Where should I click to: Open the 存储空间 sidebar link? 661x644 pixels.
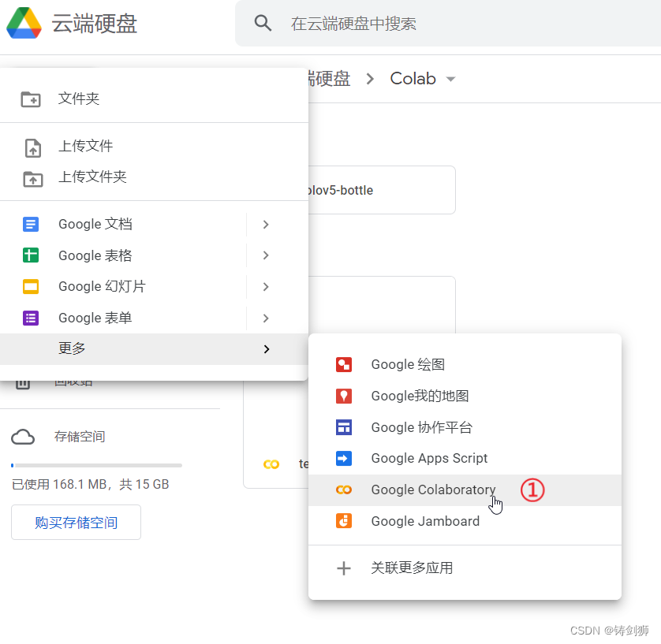click(x=80, y=437)
